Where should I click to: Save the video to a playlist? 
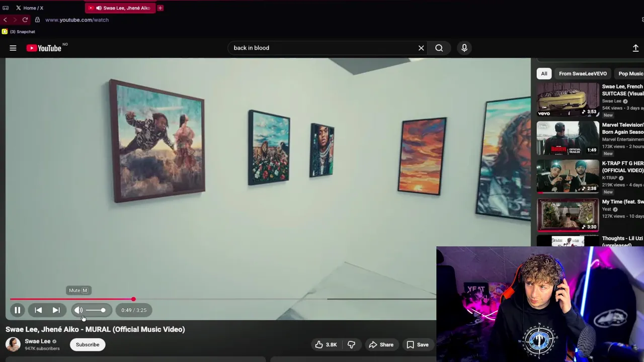tap(418, 344)
